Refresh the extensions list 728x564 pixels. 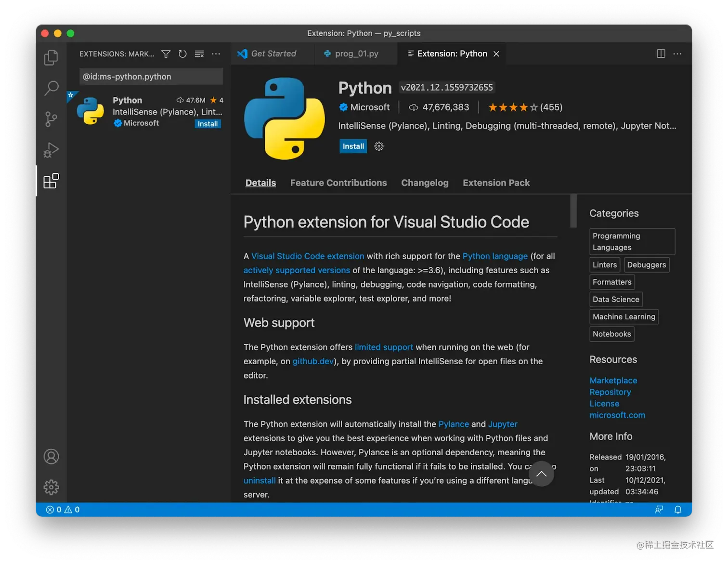tap(182, 54)
